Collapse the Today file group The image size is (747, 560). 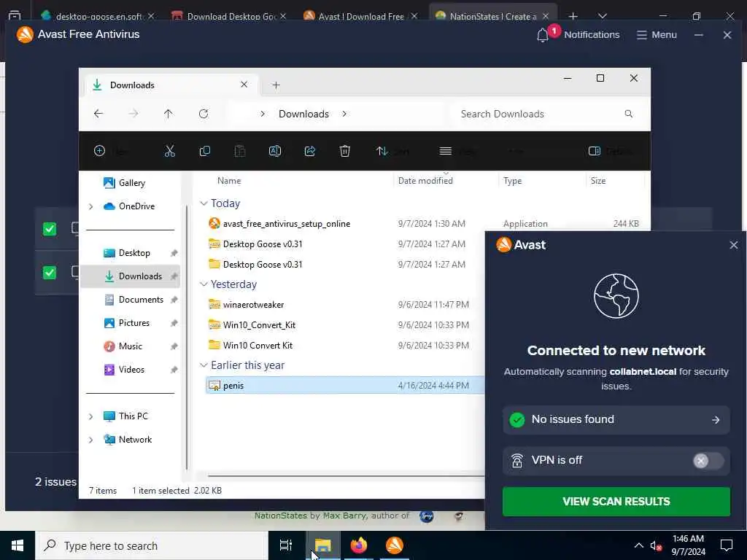click(204, 203)
